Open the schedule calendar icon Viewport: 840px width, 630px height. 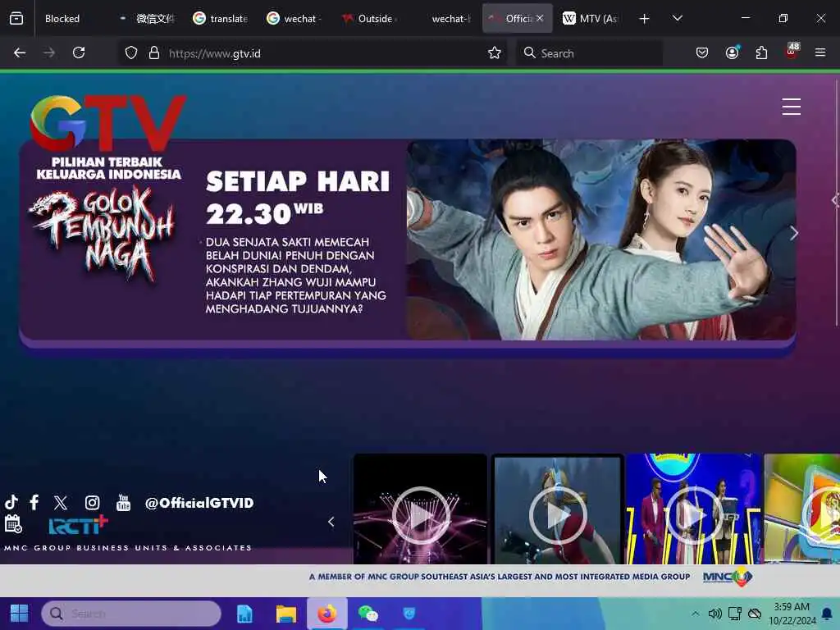click(x=13, y=523)
